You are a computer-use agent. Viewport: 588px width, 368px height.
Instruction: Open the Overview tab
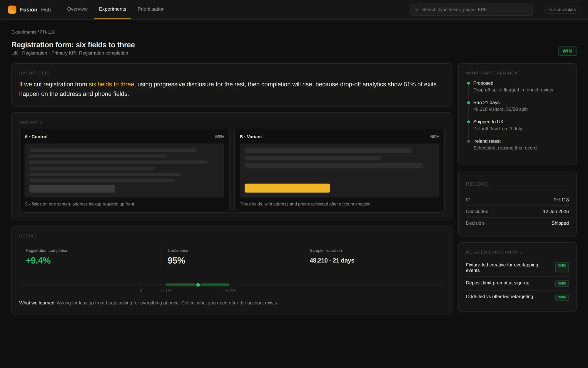pos(77,9)
